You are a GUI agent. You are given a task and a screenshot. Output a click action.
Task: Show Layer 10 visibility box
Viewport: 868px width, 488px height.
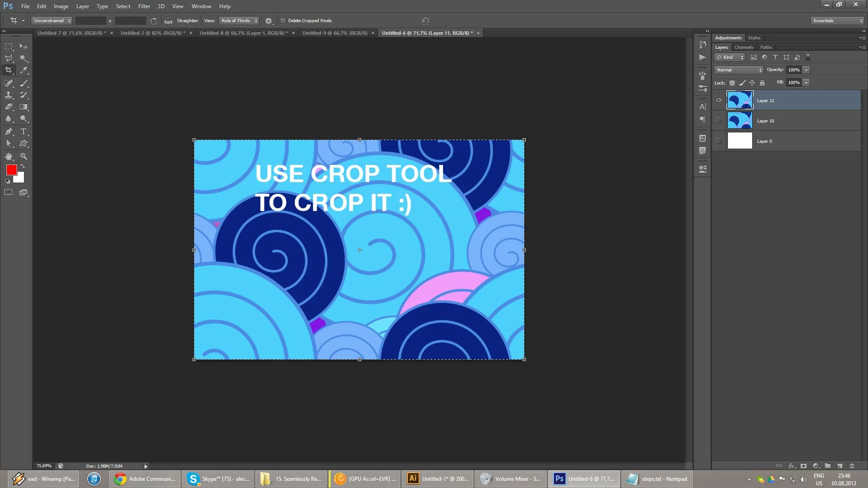tap(719, 121)
